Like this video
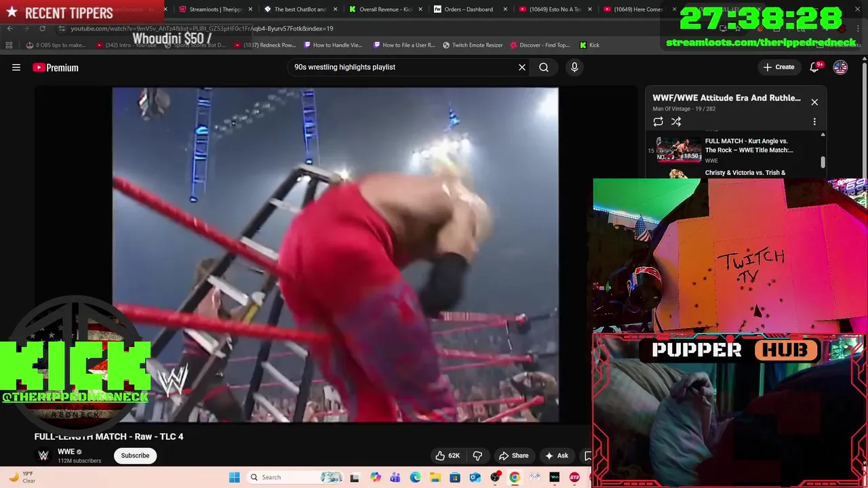This screenshot has height=488, width=868. click(448, 455)
